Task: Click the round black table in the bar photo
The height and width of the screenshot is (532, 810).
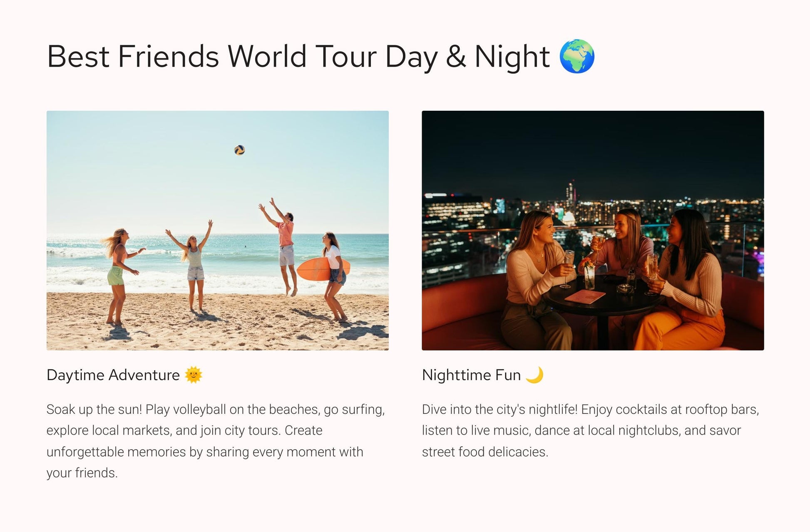Action: coord(599,304)
